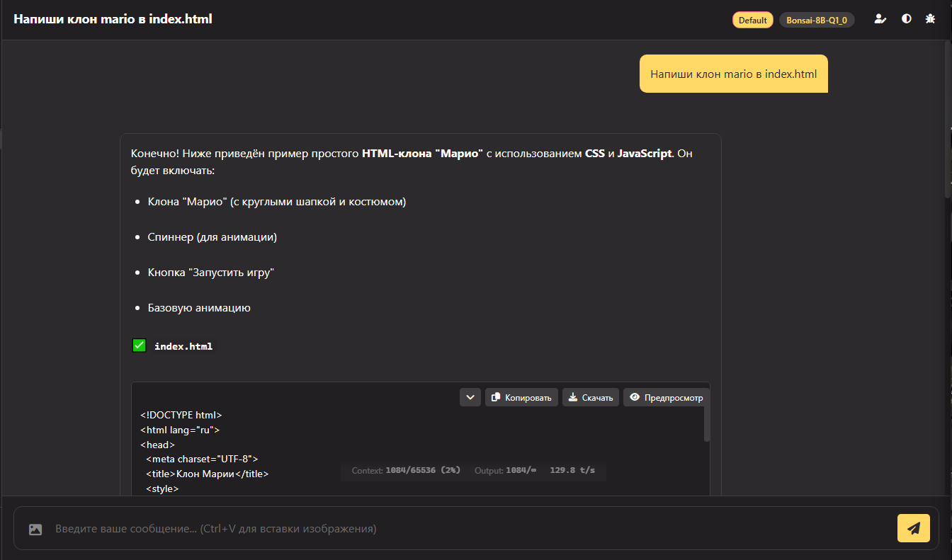Select the yellow user message bubble

(x=733, y=74)
